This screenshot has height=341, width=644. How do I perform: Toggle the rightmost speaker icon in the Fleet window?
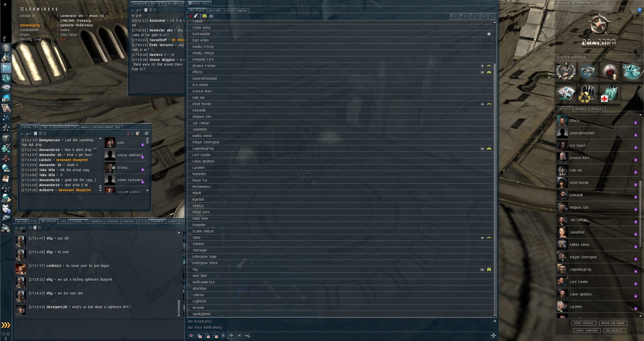492,16
